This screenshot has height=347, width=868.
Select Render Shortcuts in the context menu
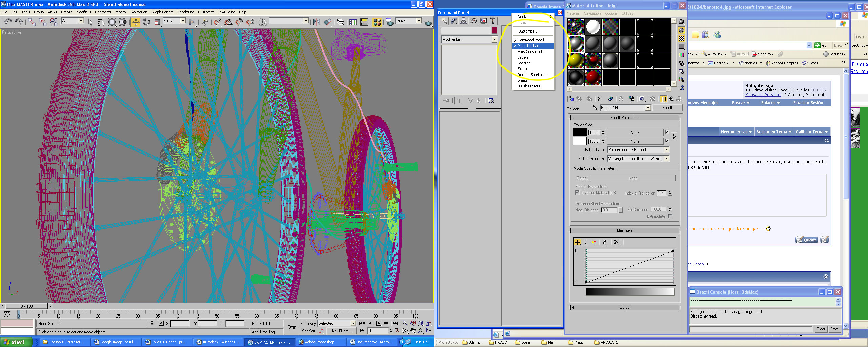[x=532, y=75]
